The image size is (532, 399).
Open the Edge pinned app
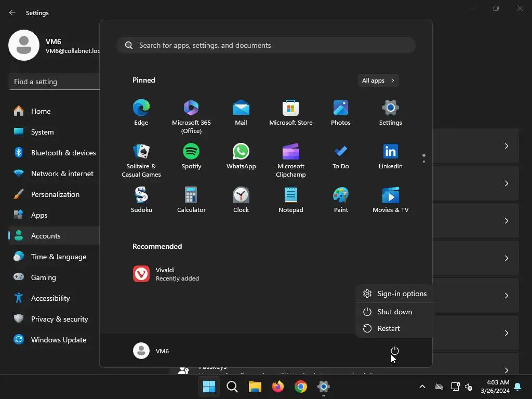pos(141,113)
